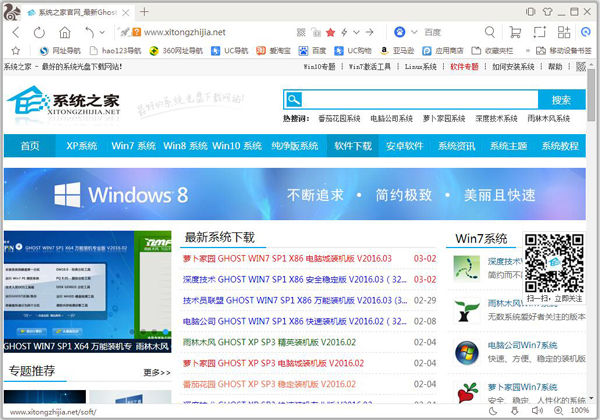Click the screenshot capture tool icon

pos(540,32)
